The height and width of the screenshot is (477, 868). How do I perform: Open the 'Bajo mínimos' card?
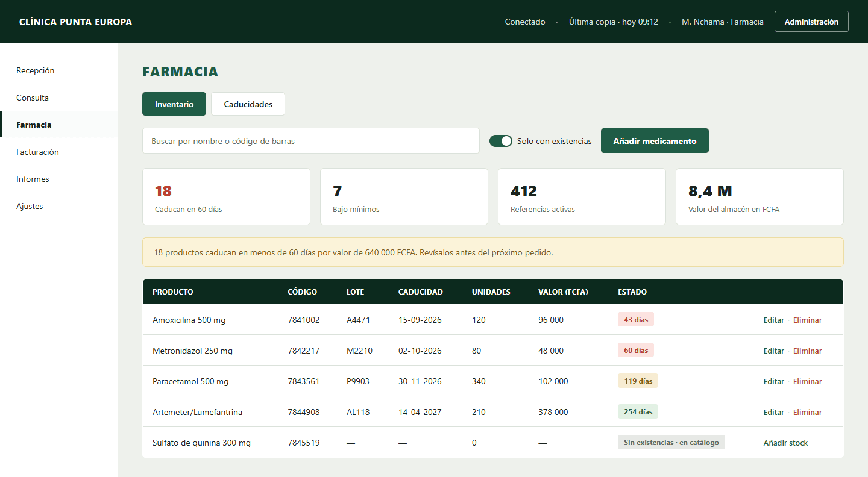404,196
